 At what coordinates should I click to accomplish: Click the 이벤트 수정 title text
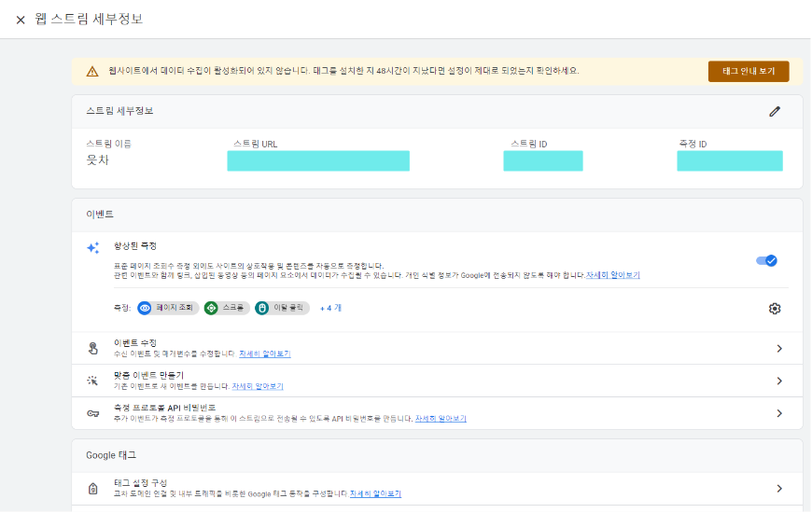[x=135, y=343]
